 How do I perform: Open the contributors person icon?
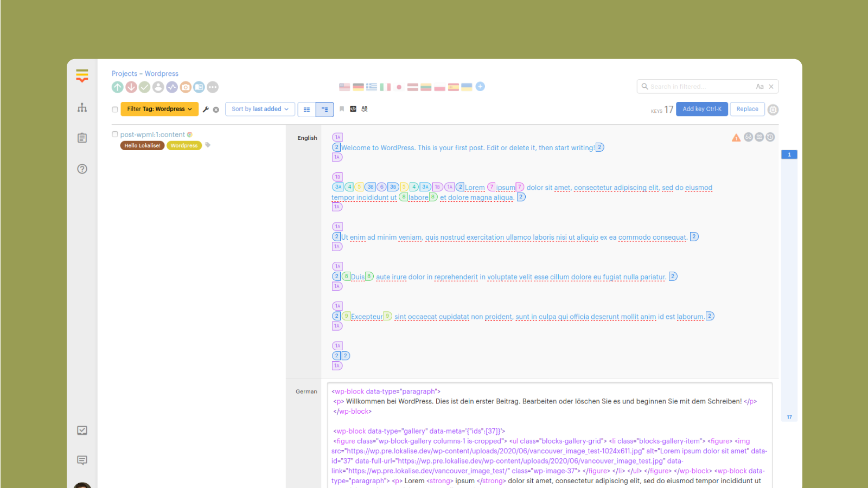(x=158, y=87)
